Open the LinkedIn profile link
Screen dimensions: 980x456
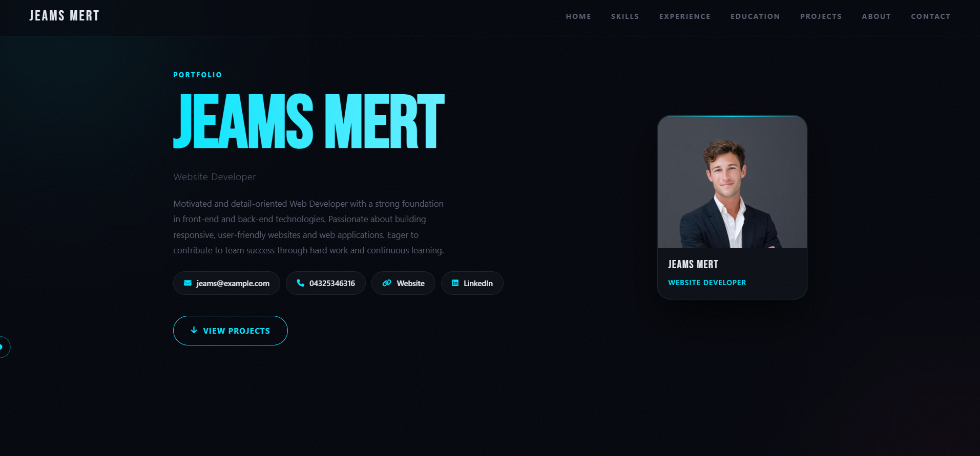pyautogui.click(x=472, y=283)
